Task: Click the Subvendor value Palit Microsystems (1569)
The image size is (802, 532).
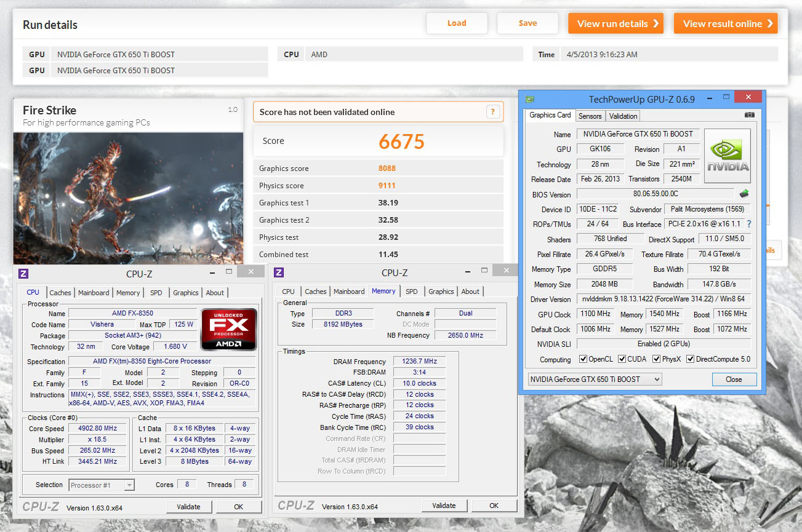Action: (x=708, y=209)
